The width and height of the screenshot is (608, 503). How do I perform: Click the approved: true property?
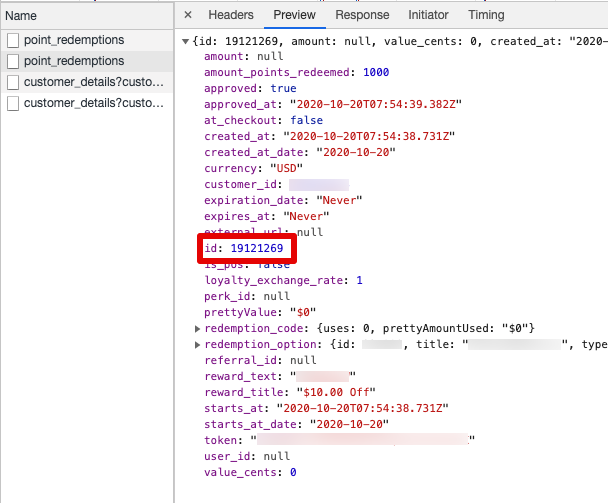tap(250, 88)
